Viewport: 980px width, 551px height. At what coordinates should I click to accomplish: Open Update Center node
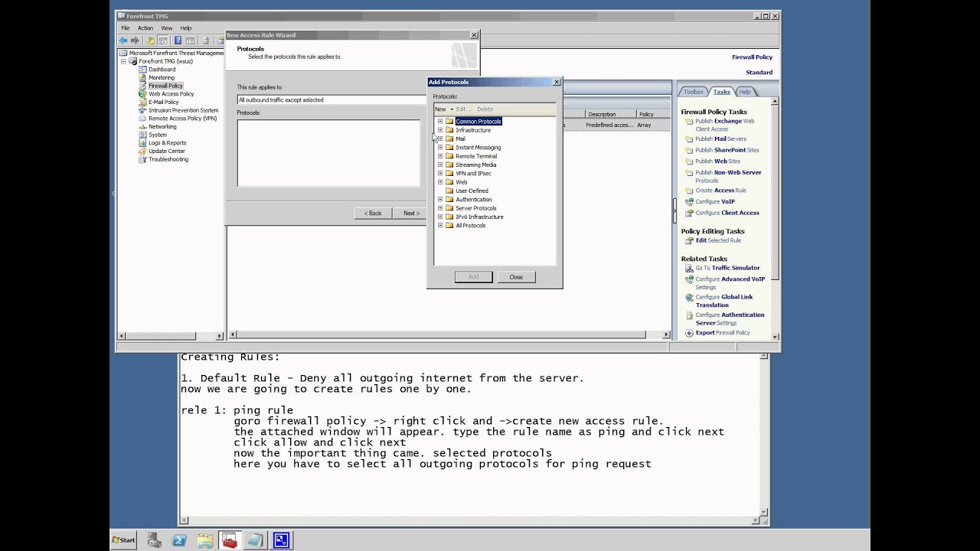(167, 151)
